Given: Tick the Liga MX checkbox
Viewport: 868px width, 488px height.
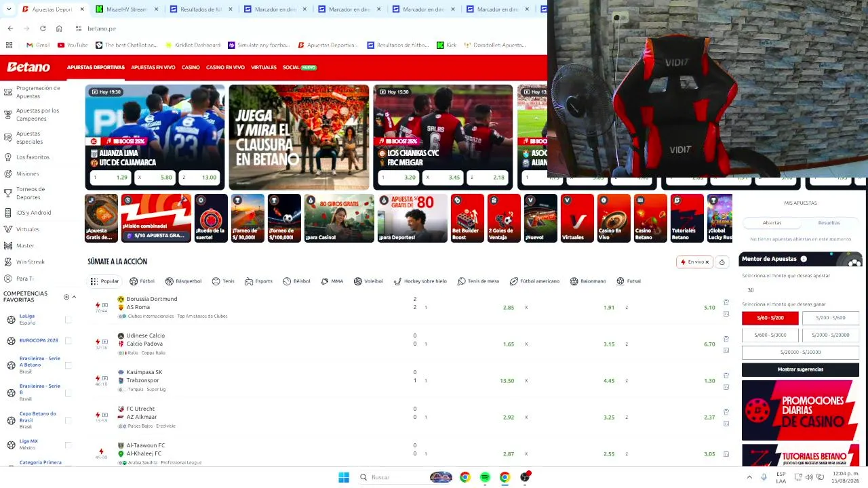Looking at the screenshot, I should tap(68, 445).
